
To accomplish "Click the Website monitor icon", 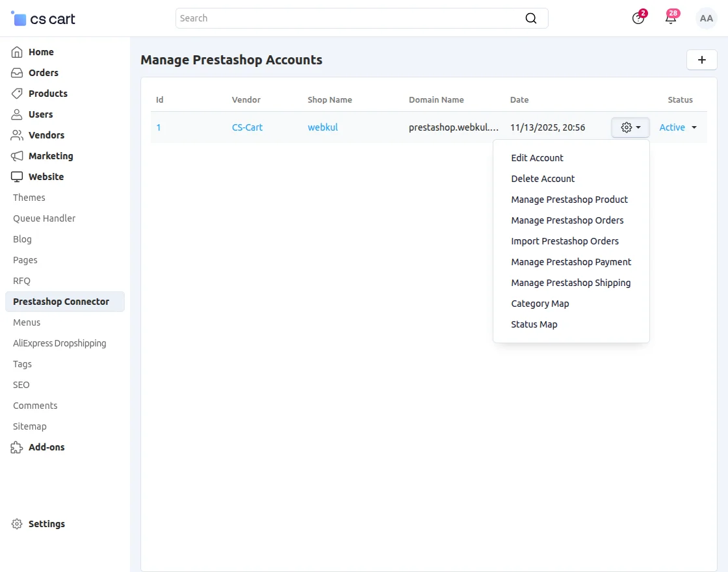I will 16,177.
